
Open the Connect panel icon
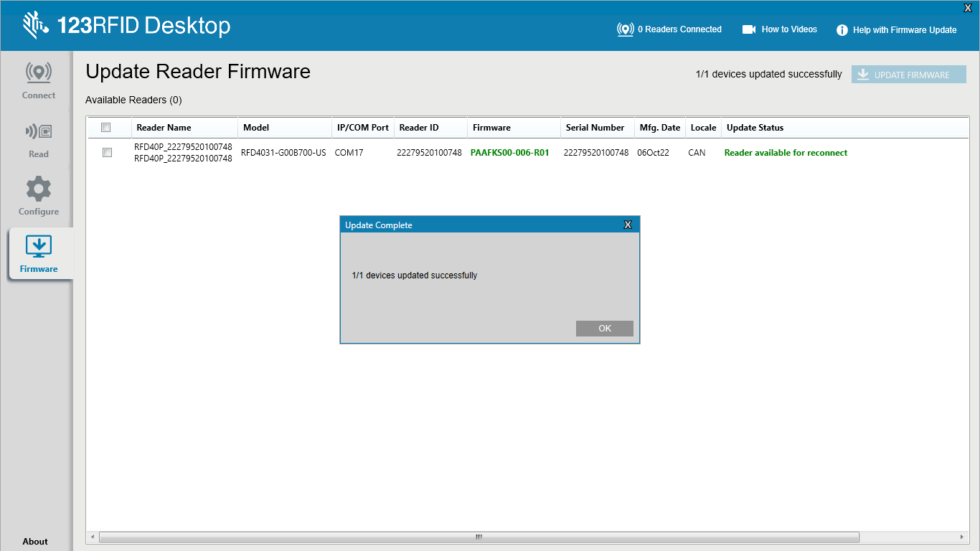click(x=39, y=72)
